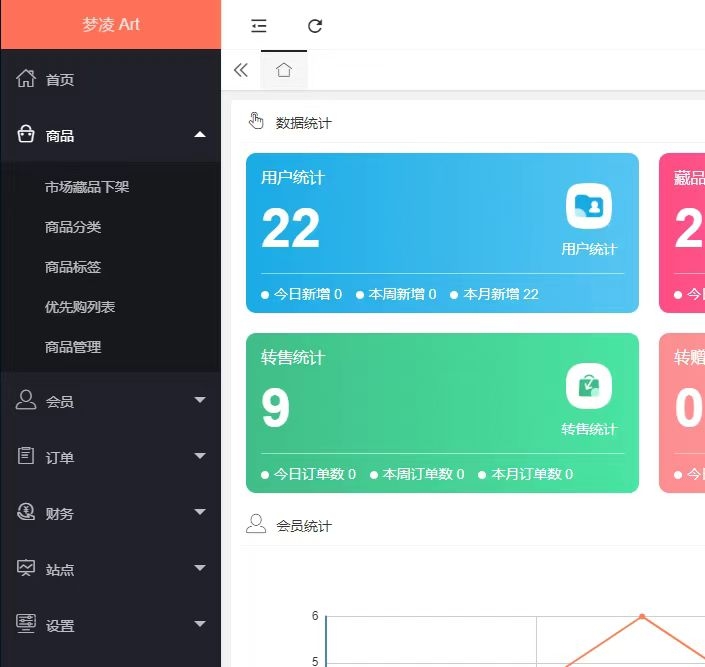Go to 商品标签 page

[x=73, y=267]
